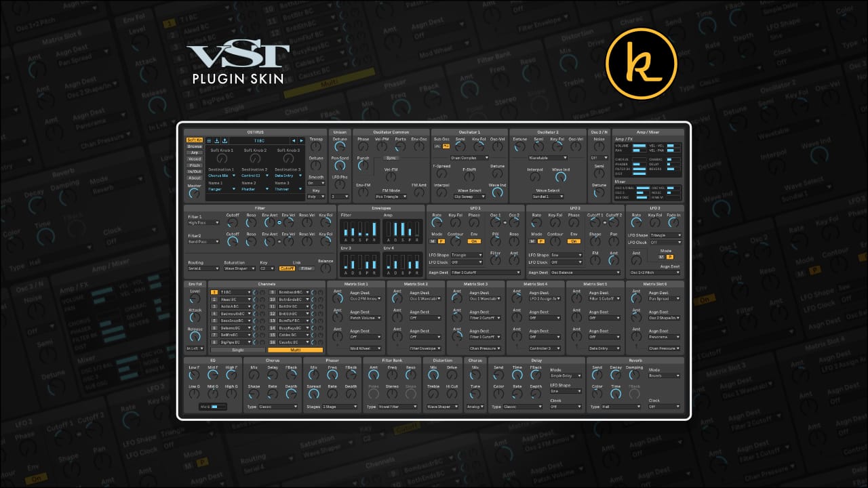This screenshot has height=488, width=868.
Task: Open the LFO 1 LFO Shape dropdown
Action: click(467, 255)
